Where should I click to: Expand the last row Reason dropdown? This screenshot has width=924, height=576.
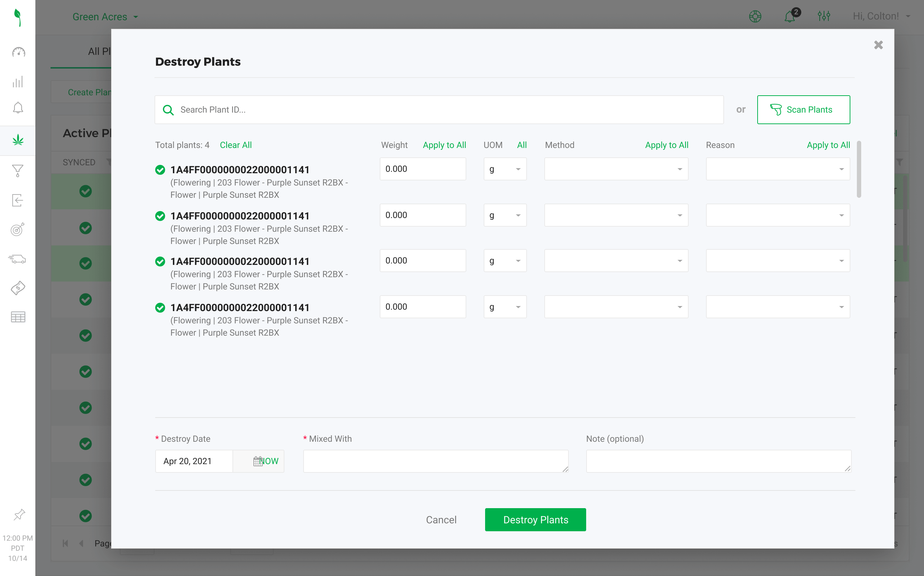pos(778,307)
